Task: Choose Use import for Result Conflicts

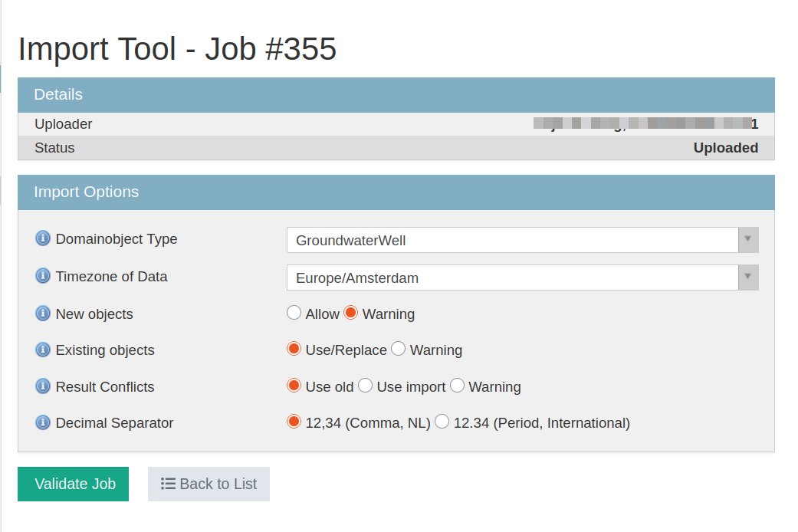Action: [x=366, y=386]
